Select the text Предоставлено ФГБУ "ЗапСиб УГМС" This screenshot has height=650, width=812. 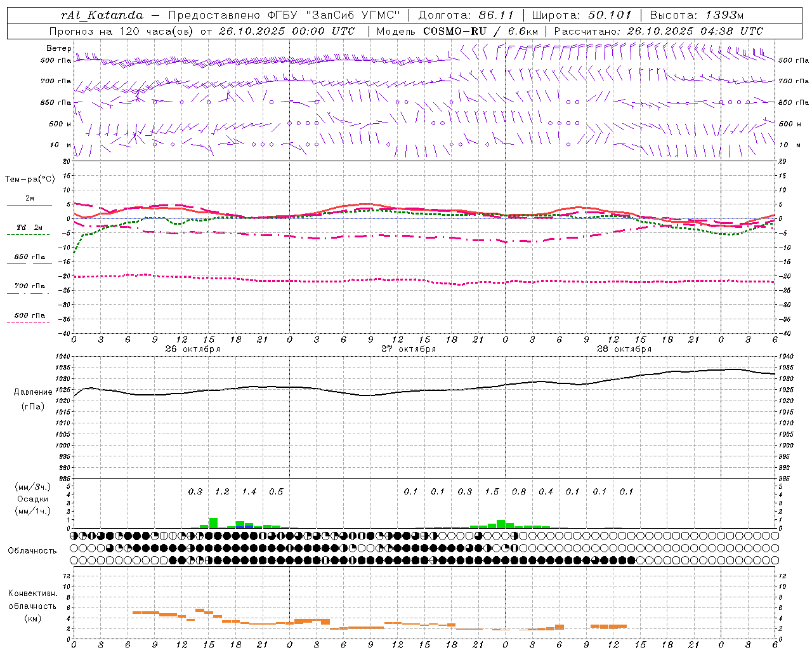pyautogui.click(x=284, y=15)
